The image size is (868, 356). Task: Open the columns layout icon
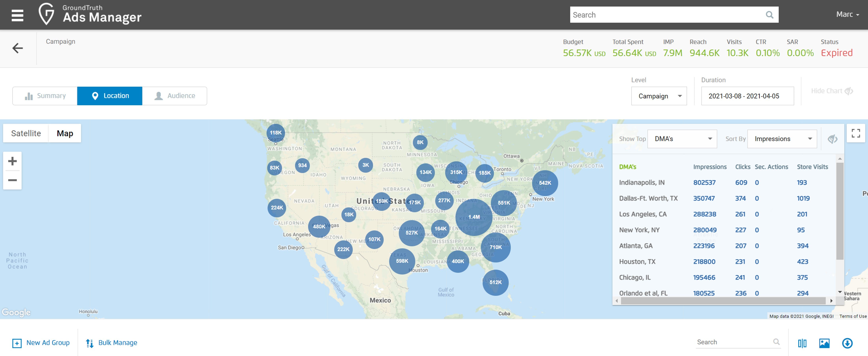pos(802,343)
